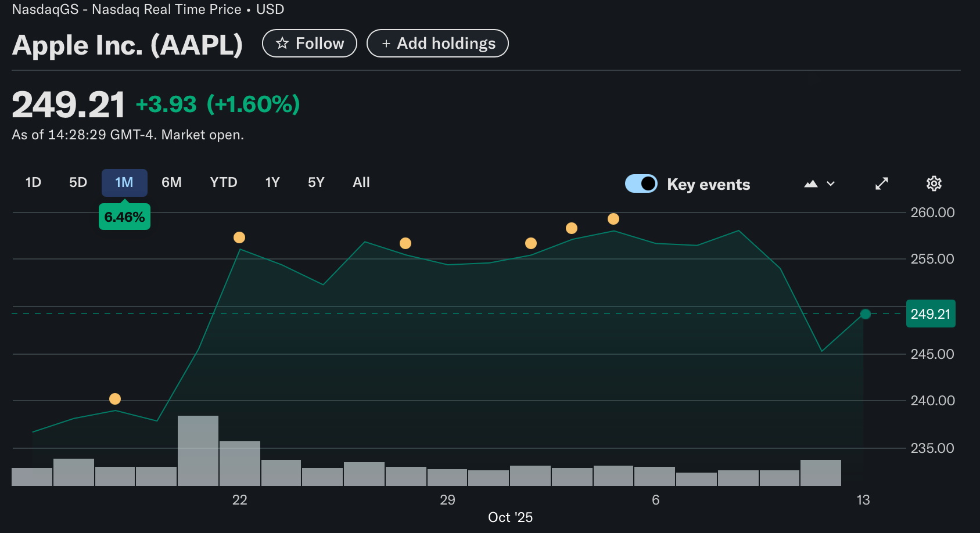Open chart settings gear icon
Image resolution: width=980 pixels, height=533 pixels.
pos(934,183)
